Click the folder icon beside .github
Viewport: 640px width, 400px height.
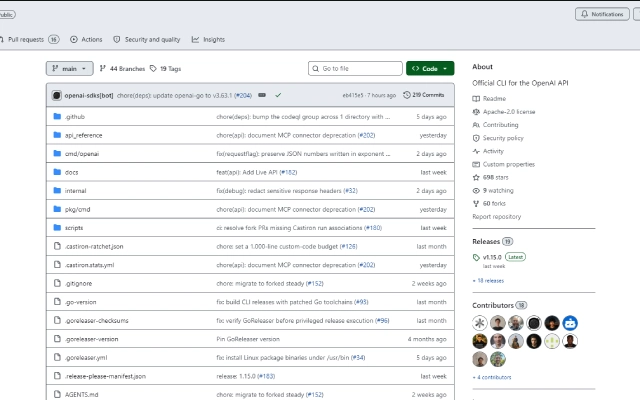click(57, 116)
